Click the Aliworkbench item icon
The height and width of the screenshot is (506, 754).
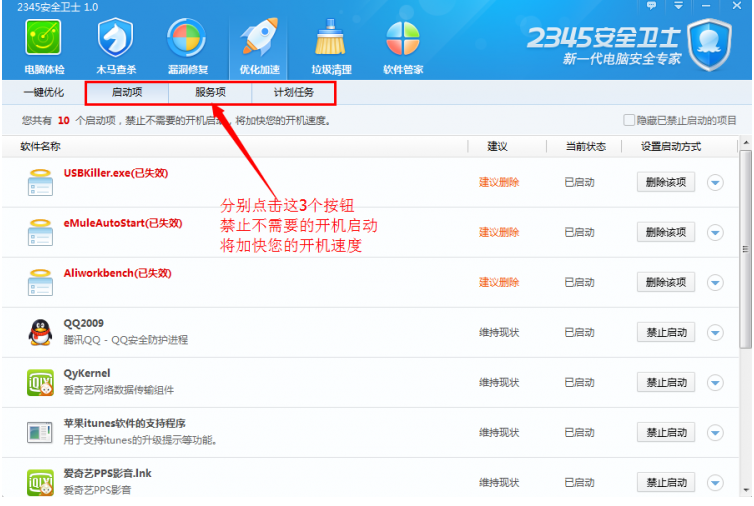tap(40, 282)
